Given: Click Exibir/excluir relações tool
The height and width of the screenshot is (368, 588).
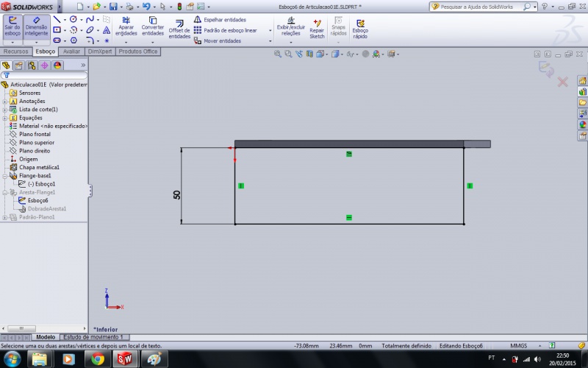Looking at the screenshot, I should (x=290, y=26).
